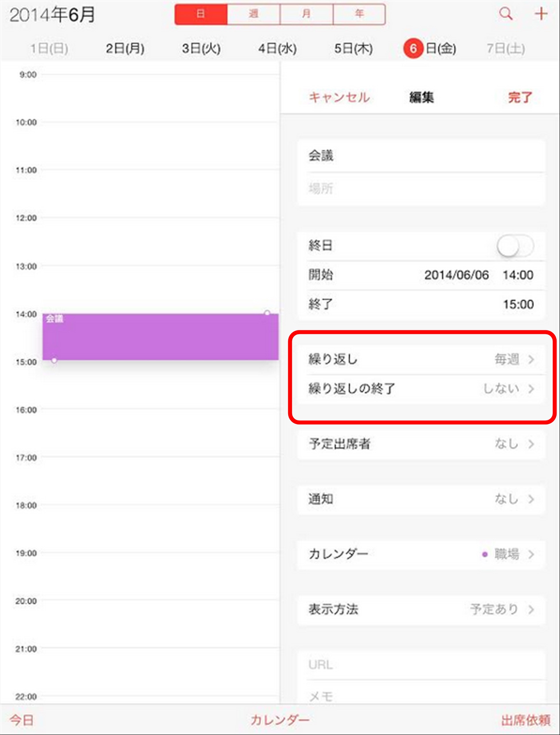The height and width of the screenshot is (735, 560).
Task: Tap キャンセル to discard editing
Action: pyautogui.click(x=339, y=97)
